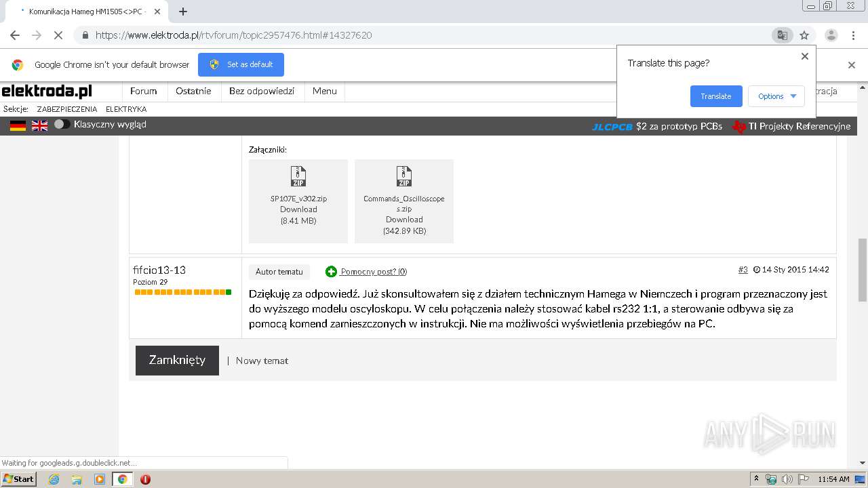Open the Forum menu item
The height and width of the screenshot is (488, 868).
[x=144, y=91]
